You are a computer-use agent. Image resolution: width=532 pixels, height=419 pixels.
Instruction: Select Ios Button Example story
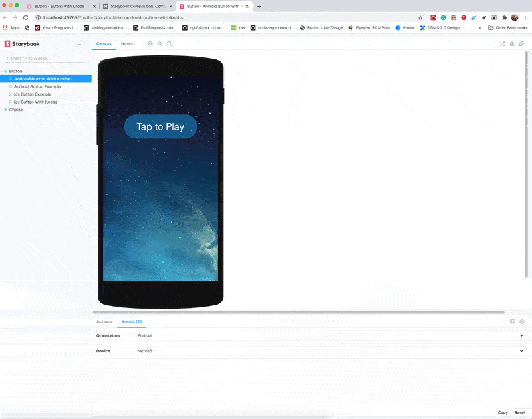tap(33, 94)
